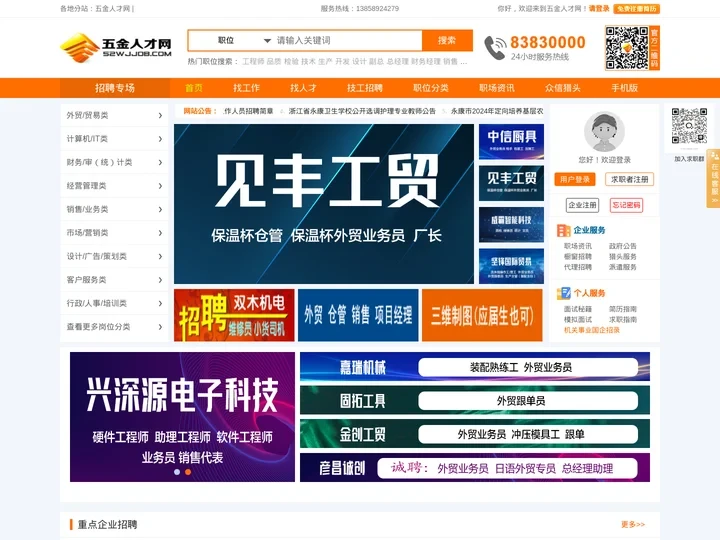Select the second orange carousel dot
This screenshot has width=720, height=540.
188,472
